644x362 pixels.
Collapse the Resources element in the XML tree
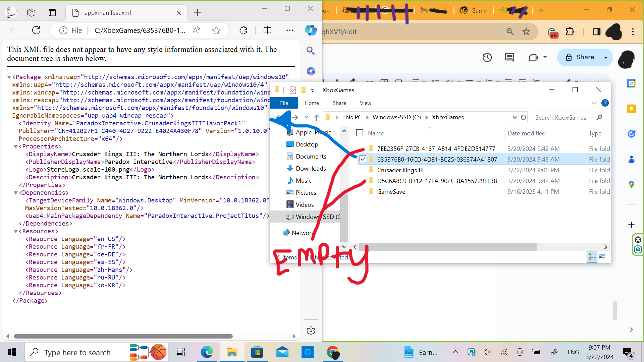(15, 231)
